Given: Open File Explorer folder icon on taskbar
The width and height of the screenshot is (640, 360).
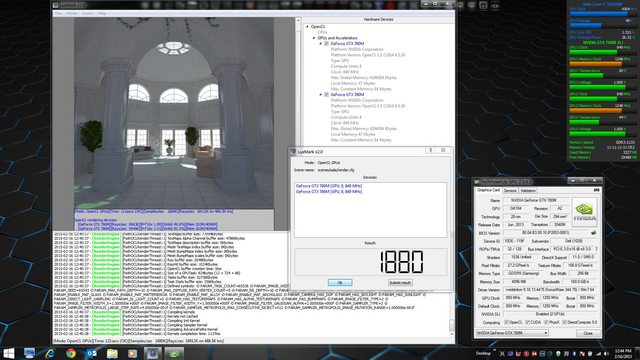Looking at the screenshot, I should 112,353.
